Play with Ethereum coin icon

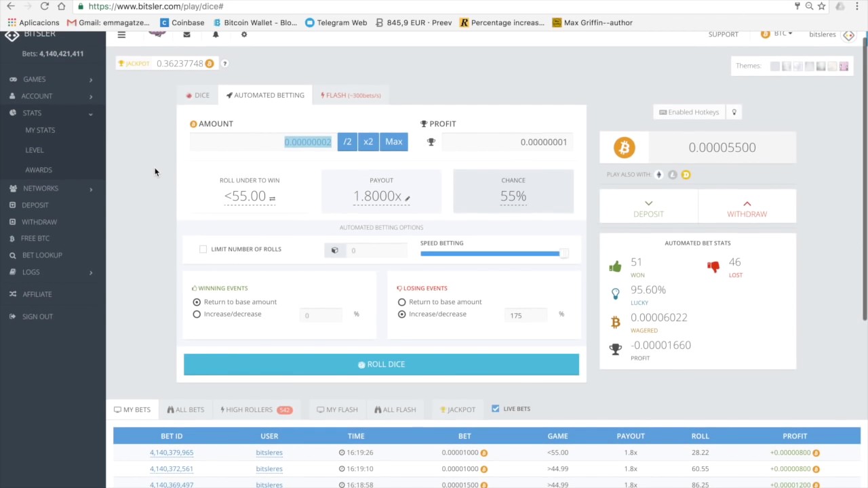coord(658,175)
